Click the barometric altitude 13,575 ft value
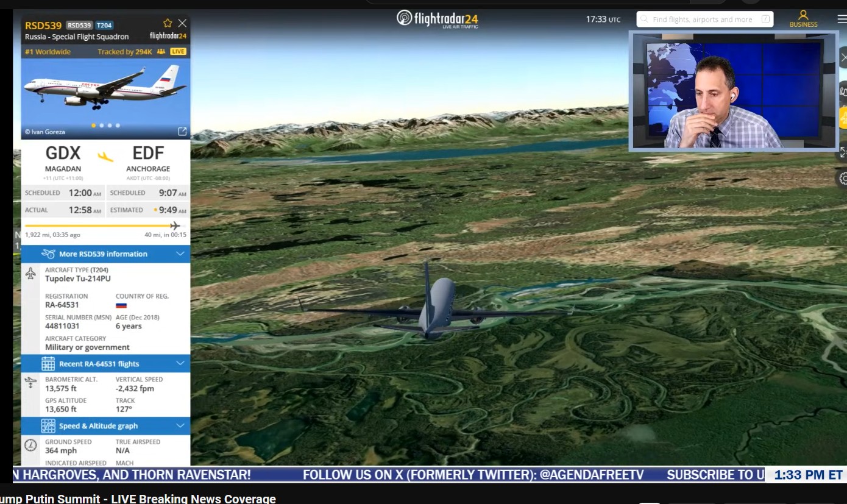 pos(61,388)
